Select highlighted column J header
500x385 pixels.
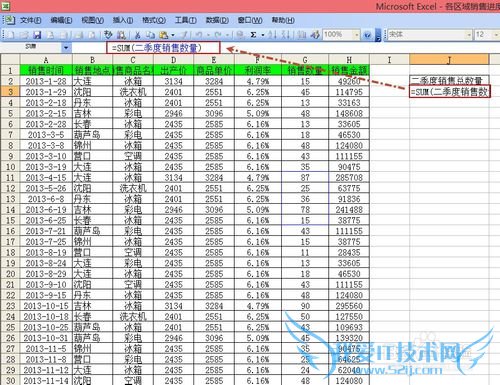click(449, 60)
